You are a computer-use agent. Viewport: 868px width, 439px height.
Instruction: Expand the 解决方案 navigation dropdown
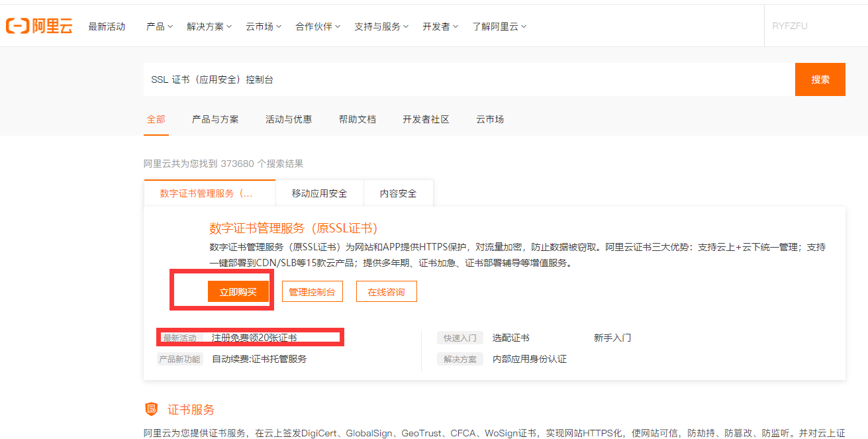tap(209, 26)
